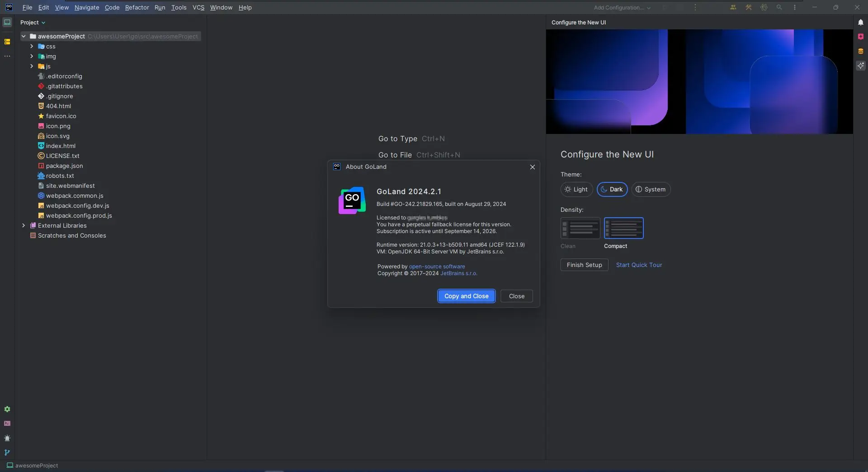Open the Git version control tool window

point(7,453)
